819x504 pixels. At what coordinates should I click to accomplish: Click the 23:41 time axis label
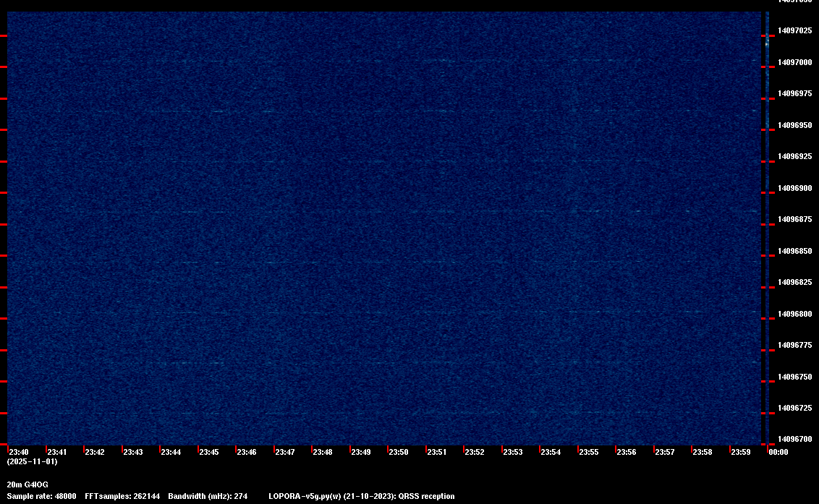click(x=57, y=452)
